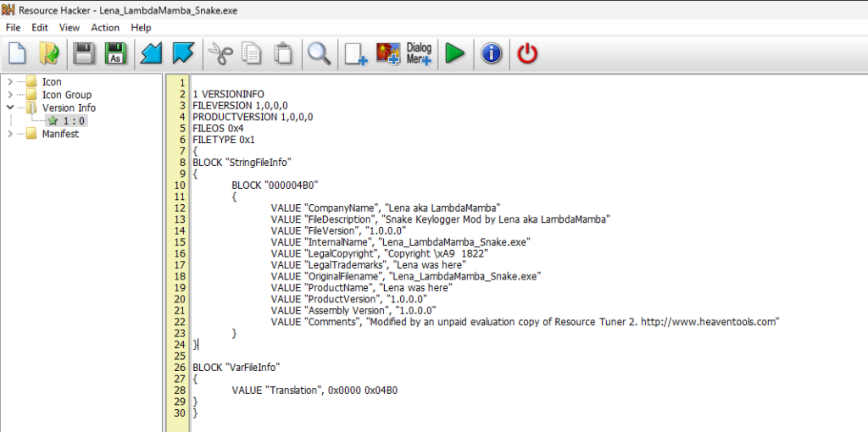
Task: Click the BLOCK "000004B0" line
Action: pyautogui.click(x=275, y=185)
